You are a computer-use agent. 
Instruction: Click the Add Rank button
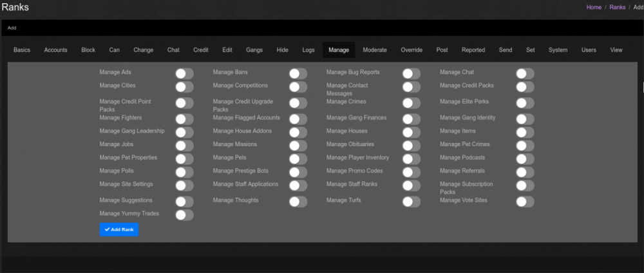click(119, 229)
